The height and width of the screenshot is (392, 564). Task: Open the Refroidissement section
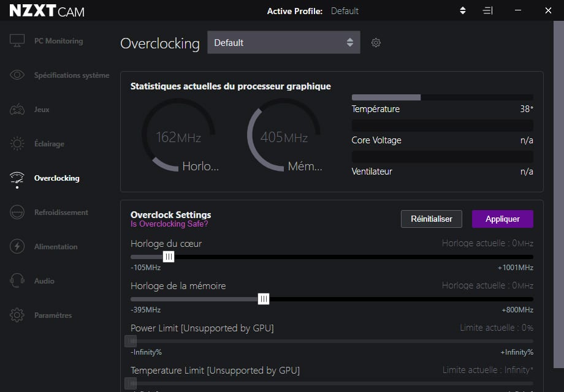coord(61,213)
